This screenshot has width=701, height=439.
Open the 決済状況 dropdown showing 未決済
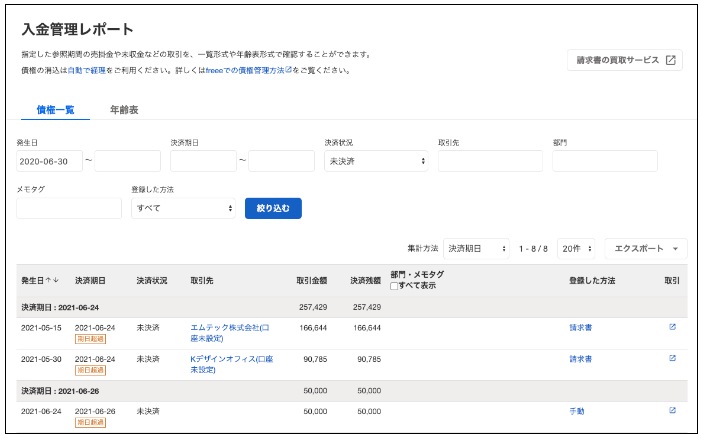tap(376, 161)
